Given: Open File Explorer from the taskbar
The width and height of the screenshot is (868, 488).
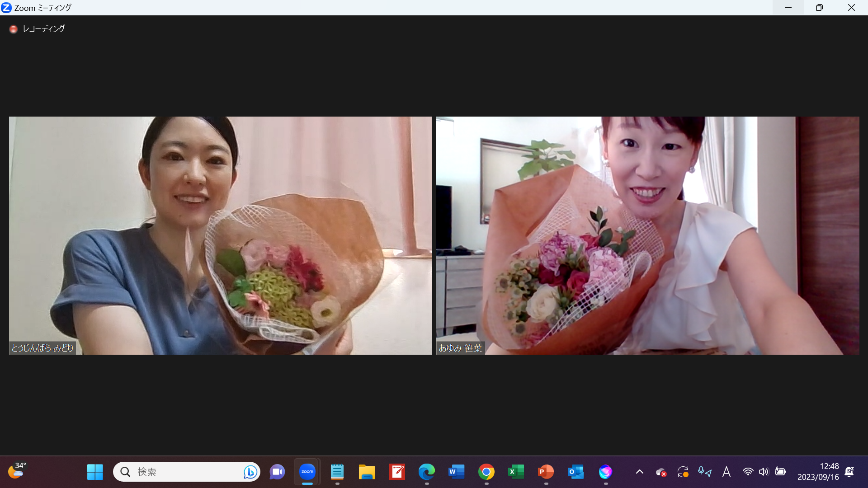Looking at the screenshot, I should 367,472.
